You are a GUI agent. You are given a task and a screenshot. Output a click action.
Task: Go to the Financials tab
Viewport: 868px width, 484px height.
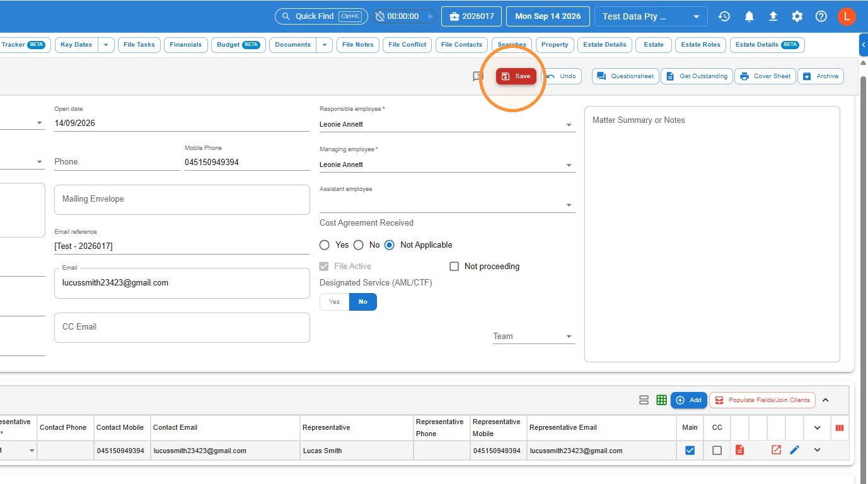coord(186,45)
